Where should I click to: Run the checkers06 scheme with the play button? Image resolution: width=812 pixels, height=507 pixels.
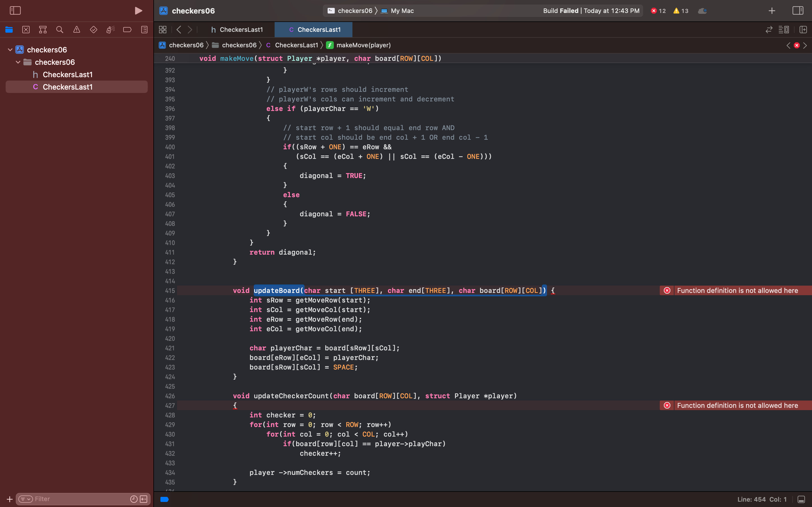(x=138, y=10)
